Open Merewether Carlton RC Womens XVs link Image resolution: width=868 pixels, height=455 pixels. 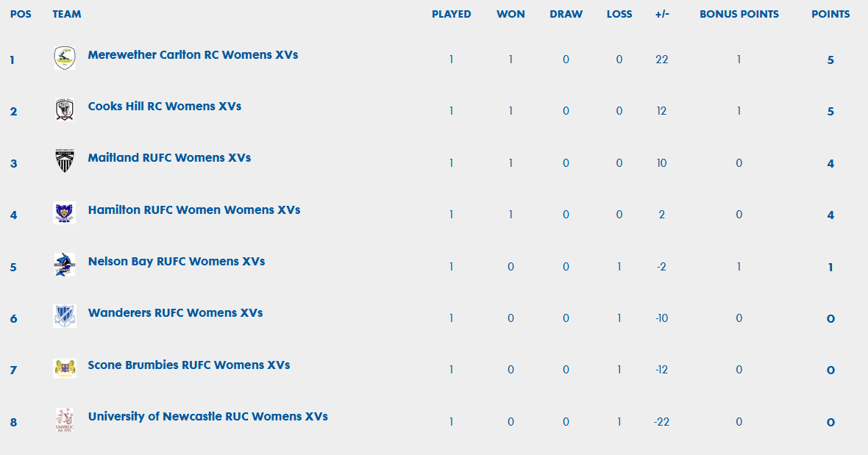point(193,54)
